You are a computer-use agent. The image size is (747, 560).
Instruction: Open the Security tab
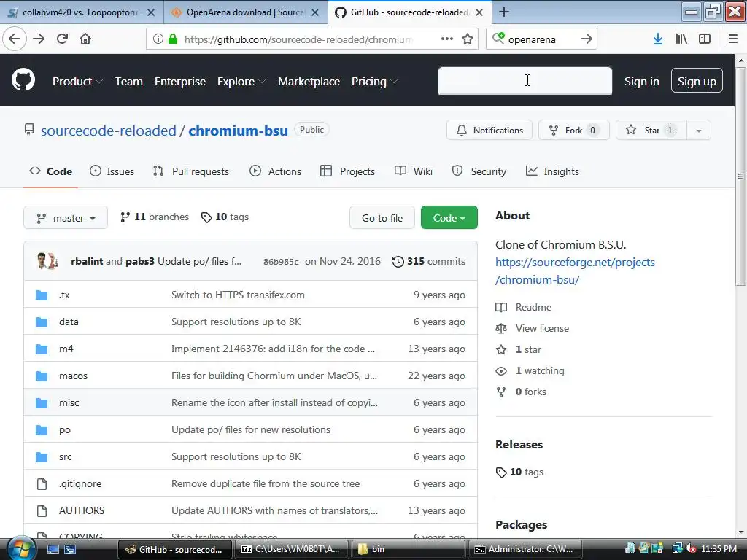tap(479, 171)
